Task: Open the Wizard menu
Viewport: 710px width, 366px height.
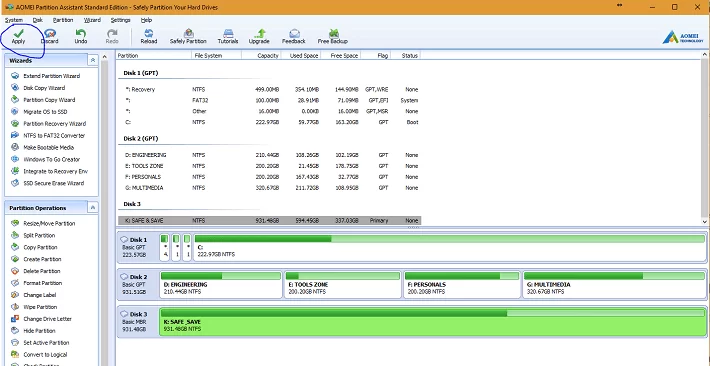Action: click(x=92, y=20)
